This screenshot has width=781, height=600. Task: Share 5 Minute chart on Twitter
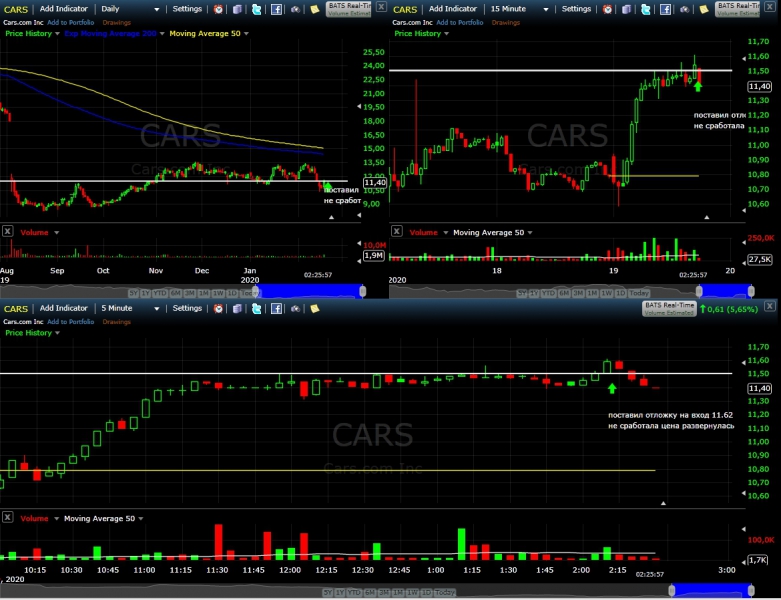(257, 309)
